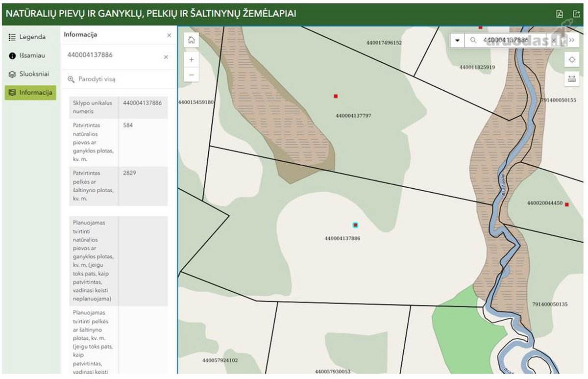Click the parcel label 440015459180
The width and height of the screenshot is (588, 379).
click(196, 102)
